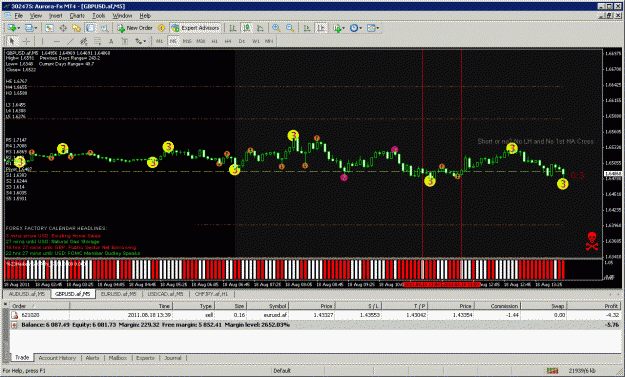Set timeframe to H1
This screenshot has height=377, width=625.
tap(214, 41)
